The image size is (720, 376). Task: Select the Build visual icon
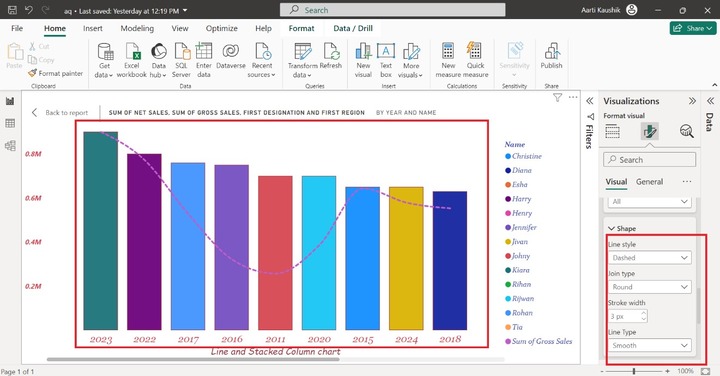pyautogui.click(x=613, y=131)
